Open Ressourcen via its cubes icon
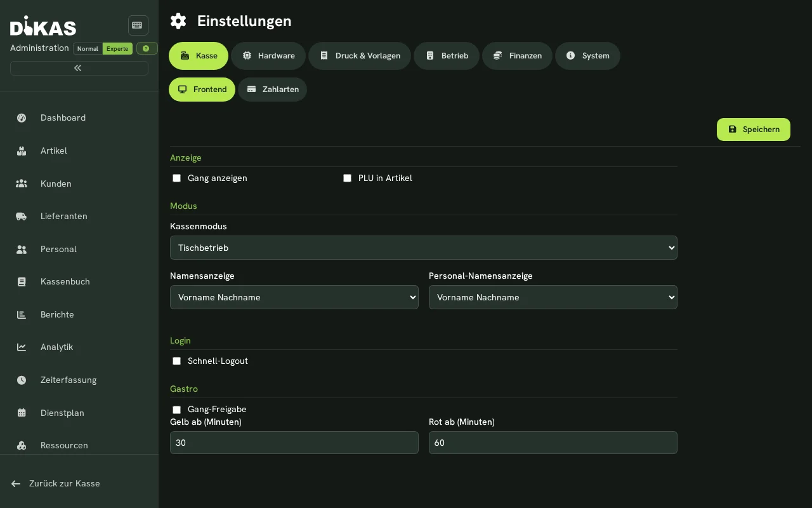 22,445
